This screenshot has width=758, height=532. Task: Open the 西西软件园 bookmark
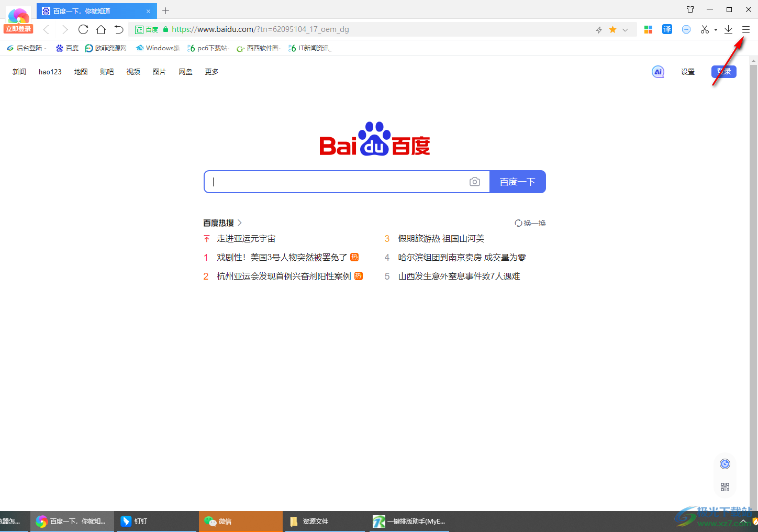click(x=258, y=48)
